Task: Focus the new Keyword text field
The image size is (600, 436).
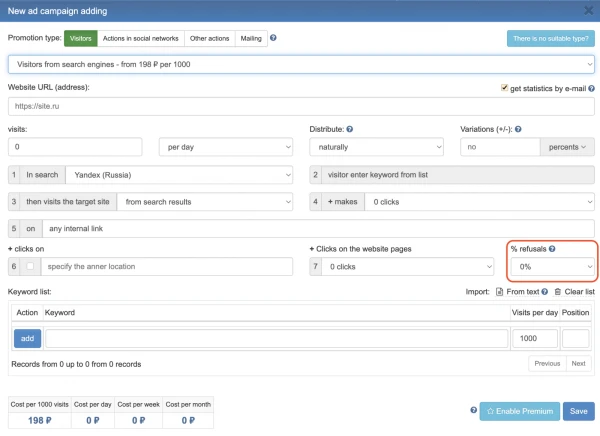Action: pyautogui.click(x=277, y=338)
